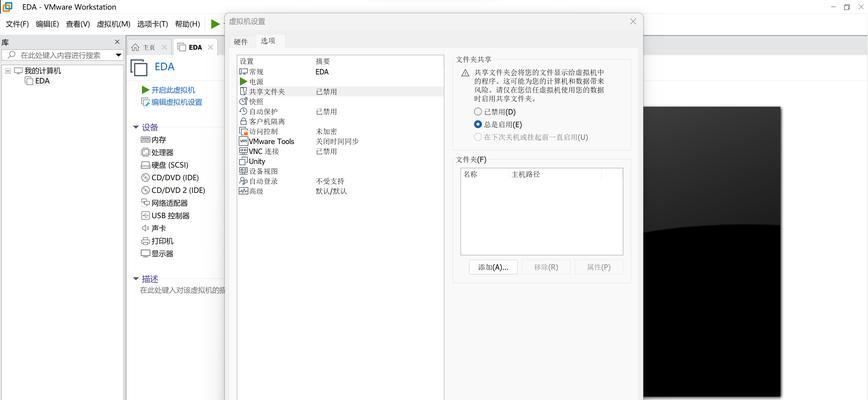
Task: Open the 查看(V) menu
Action: click(x=78, y=24)
